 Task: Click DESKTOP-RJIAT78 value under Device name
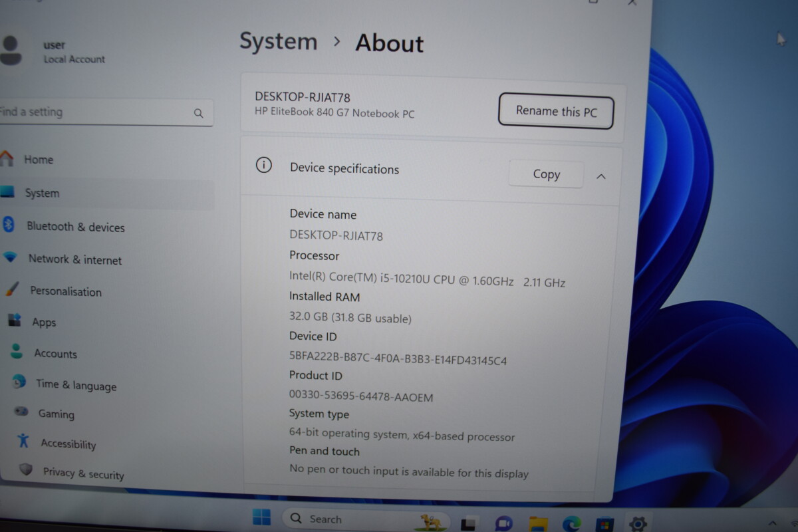336,235
